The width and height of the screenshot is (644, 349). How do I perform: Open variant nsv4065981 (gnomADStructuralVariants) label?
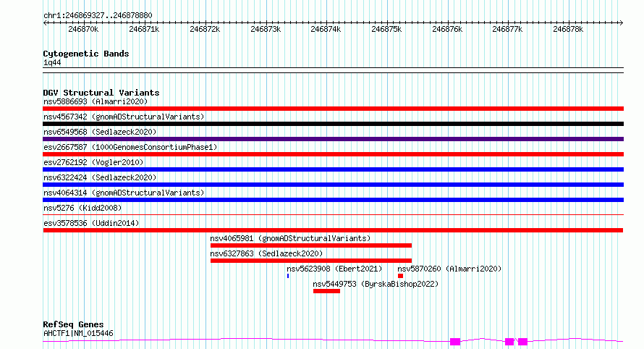click(290, 238)
